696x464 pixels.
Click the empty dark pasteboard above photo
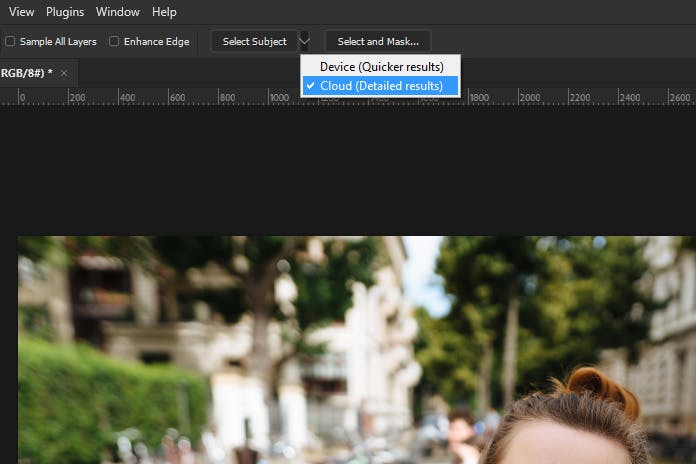tap(348, 171)
